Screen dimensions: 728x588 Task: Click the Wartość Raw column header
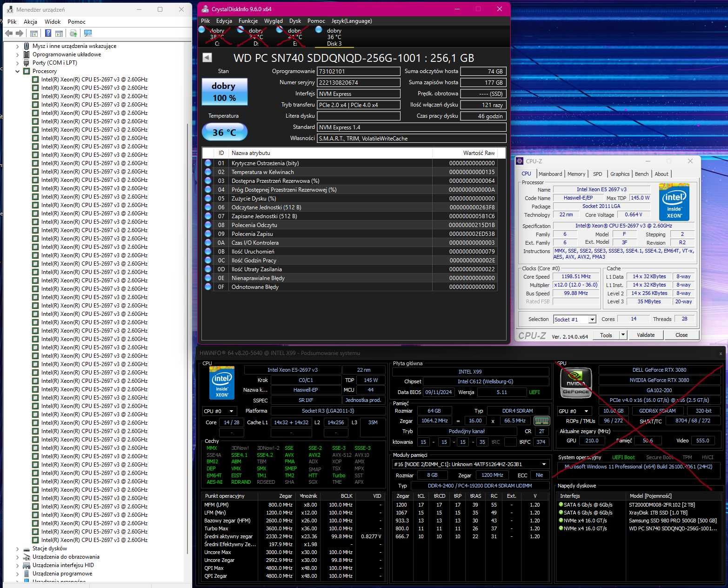465,153
